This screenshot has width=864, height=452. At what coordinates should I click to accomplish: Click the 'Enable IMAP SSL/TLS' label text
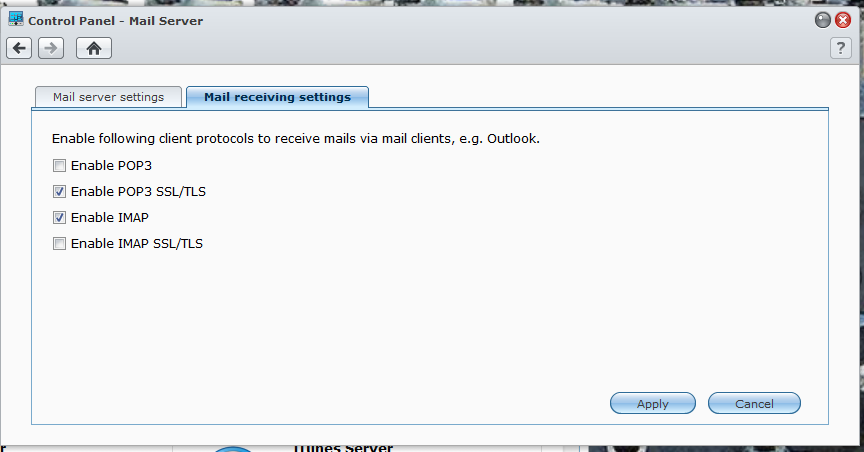click(x=137, y=243)
